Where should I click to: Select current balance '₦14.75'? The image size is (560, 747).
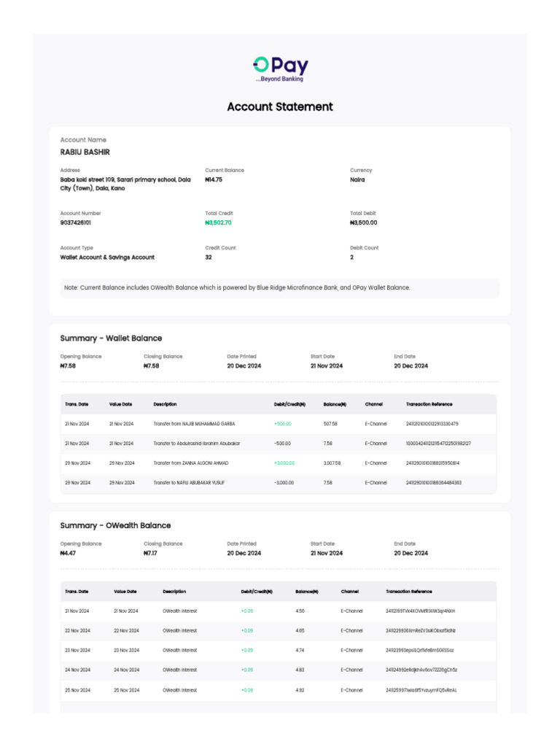pos(214,179)
